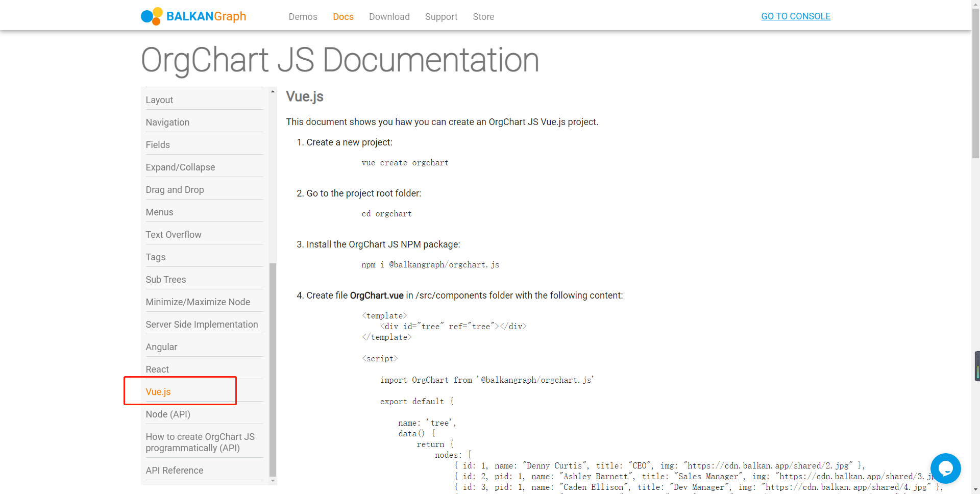Click the Denny Curtis node code line
Image resolution: width=980 pixels, height=494 pixels.
(660, 466)
